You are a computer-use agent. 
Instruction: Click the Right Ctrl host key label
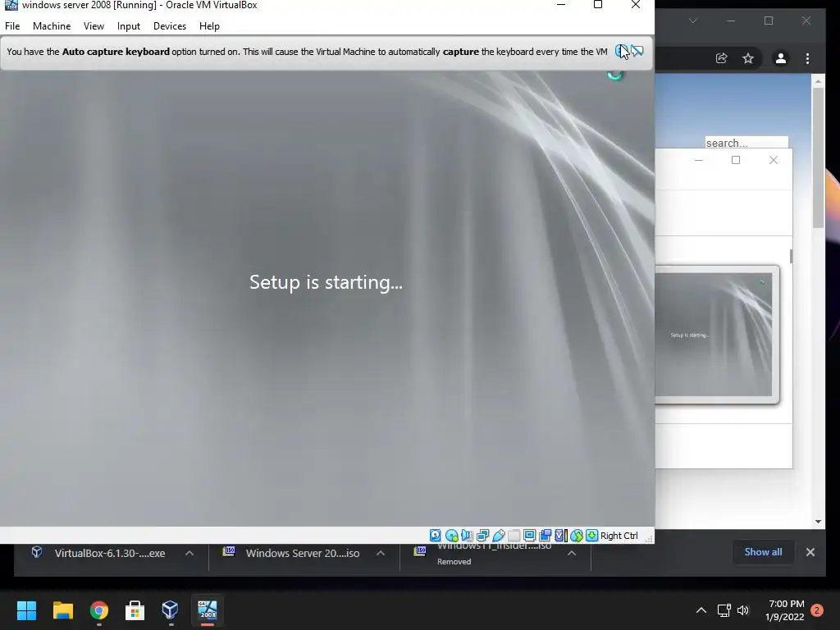619,535
